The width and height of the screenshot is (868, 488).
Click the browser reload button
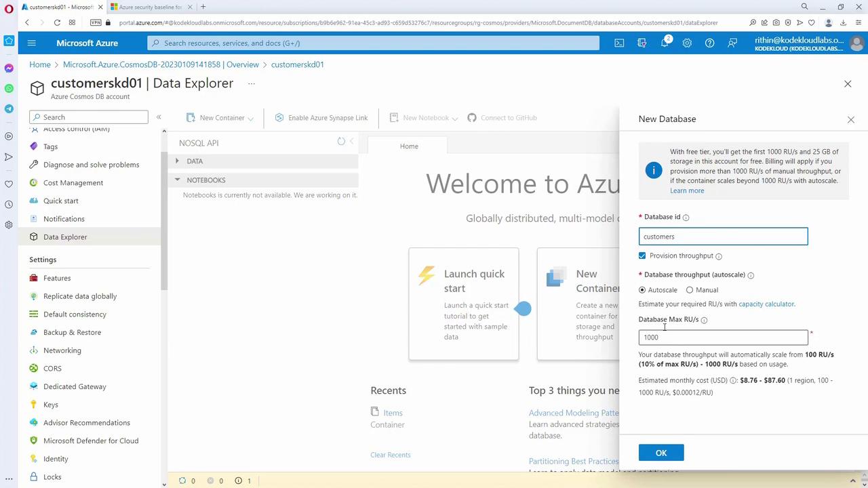click(57, 22)
